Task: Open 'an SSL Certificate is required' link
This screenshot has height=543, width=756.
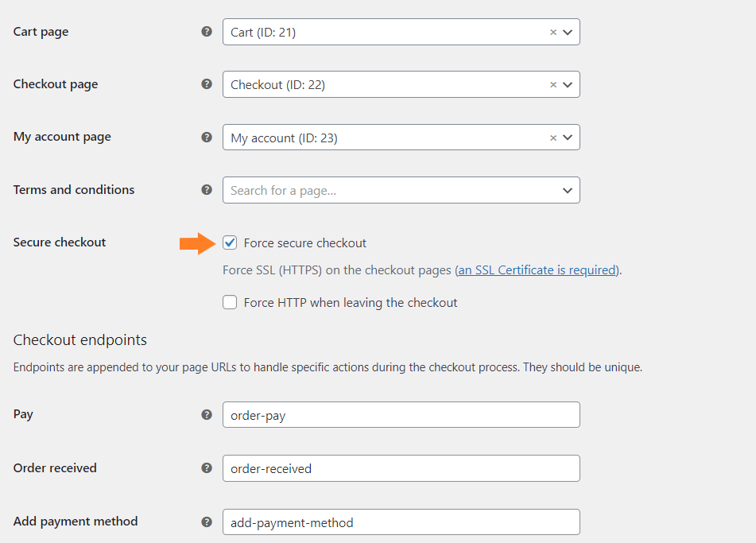Action: coord(537,270)
